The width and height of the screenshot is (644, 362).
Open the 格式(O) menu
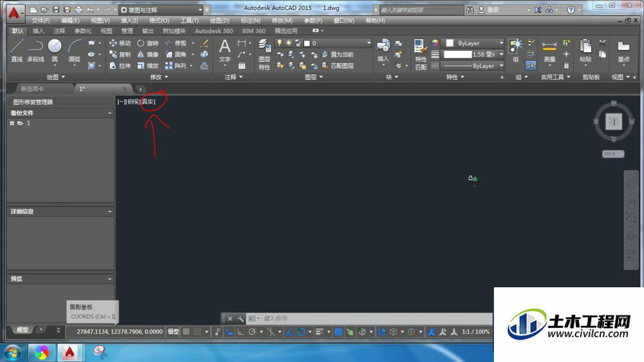point(159,21)
